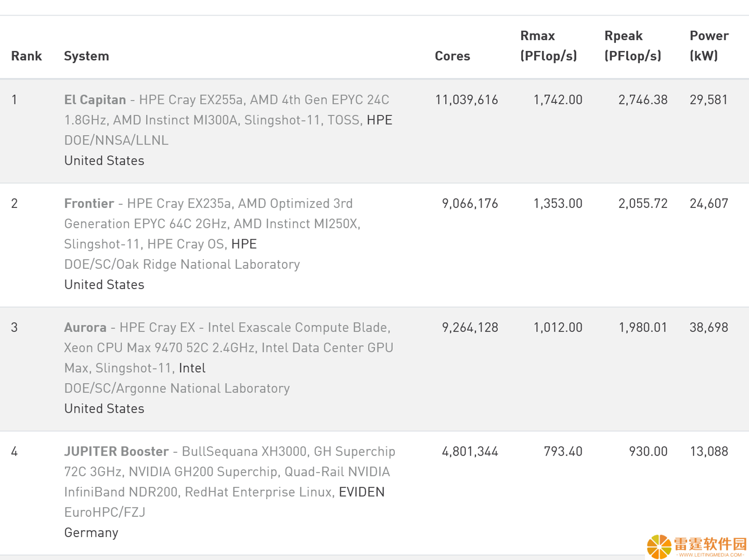
Task: Select the Power (kW) column header
Action: click(x=709, y=46)
